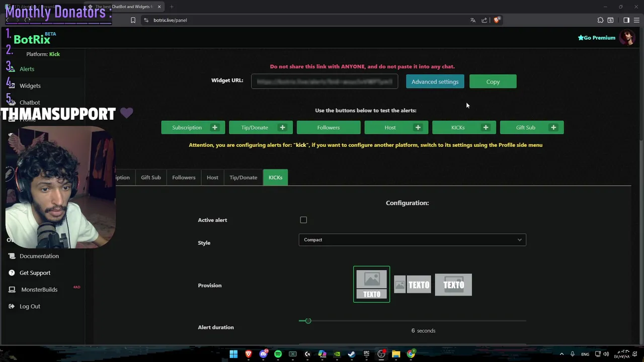This screenshot has width=644, height=362.
Task: Switch to the Gift Sub tab
Action: (x=151, y=177)
